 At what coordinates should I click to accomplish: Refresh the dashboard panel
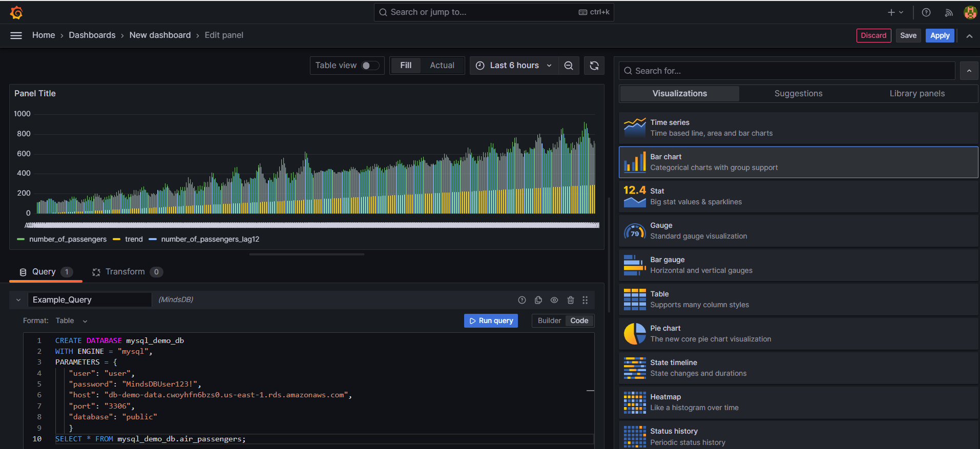pos(594,66)
